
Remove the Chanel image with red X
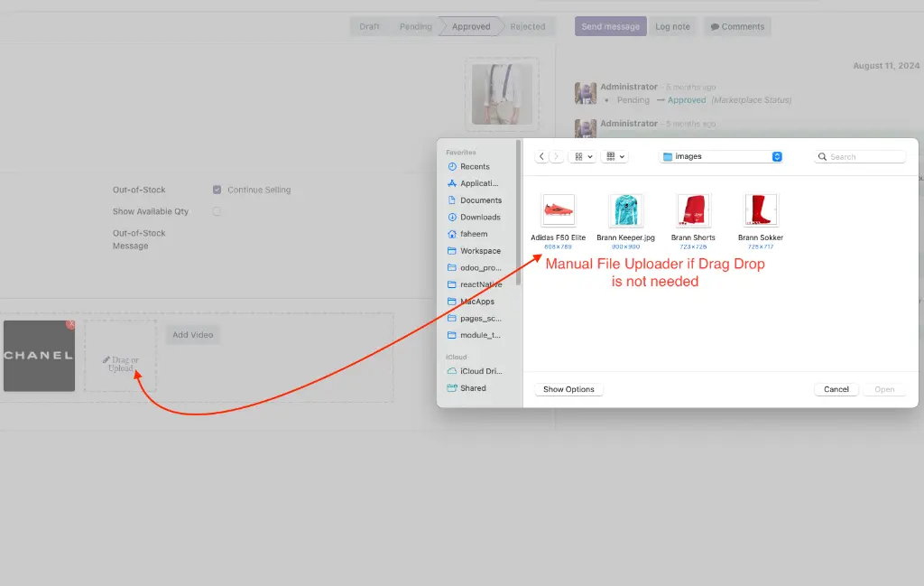(71, 324)
